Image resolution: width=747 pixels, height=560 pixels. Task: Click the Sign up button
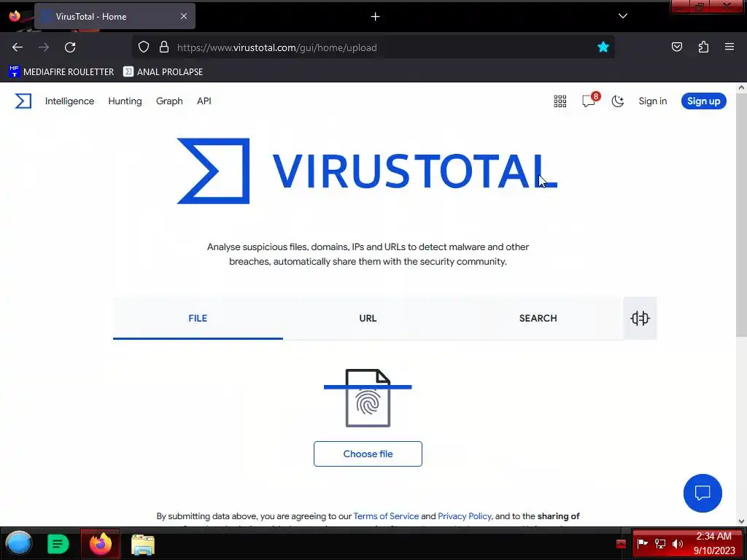pyautogui.click(x=704, y=101)
